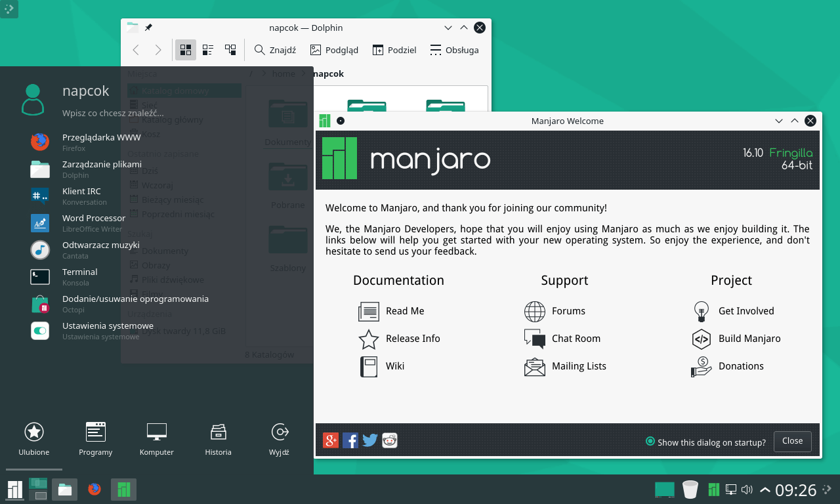Click the Facebook social icon
The image size is (840, 504).
[x=350, y=440]
